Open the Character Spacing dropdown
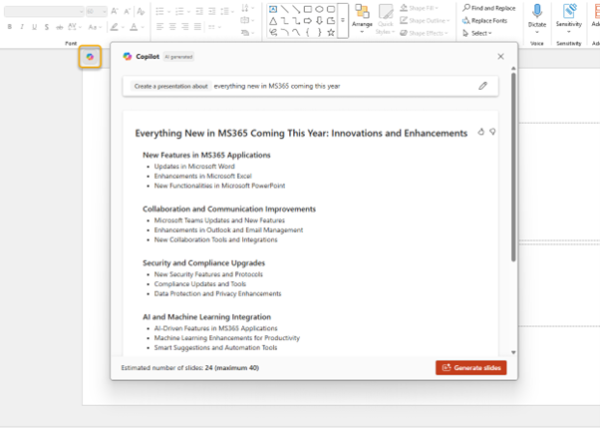The width and height of the screenshot is (600, 428). 74,27
